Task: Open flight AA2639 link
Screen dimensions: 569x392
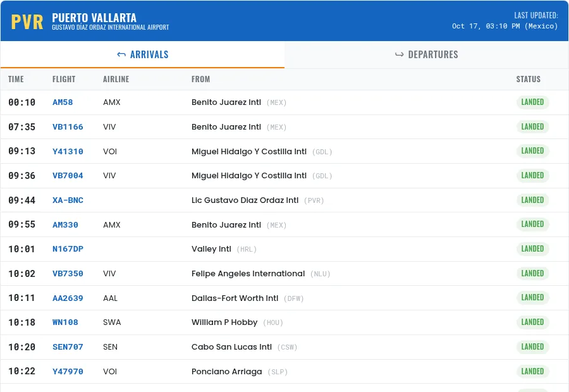Action: pos(68,298)
